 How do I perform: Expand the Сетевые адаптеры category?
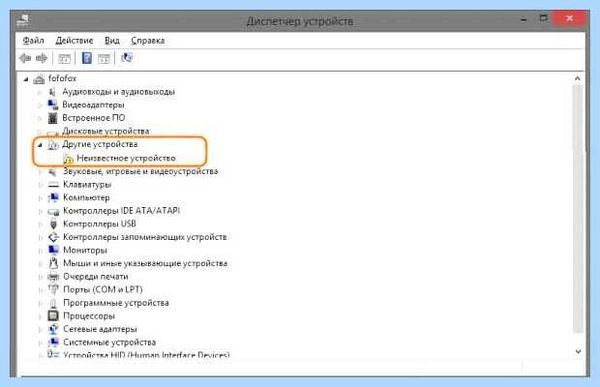(40, 330)
